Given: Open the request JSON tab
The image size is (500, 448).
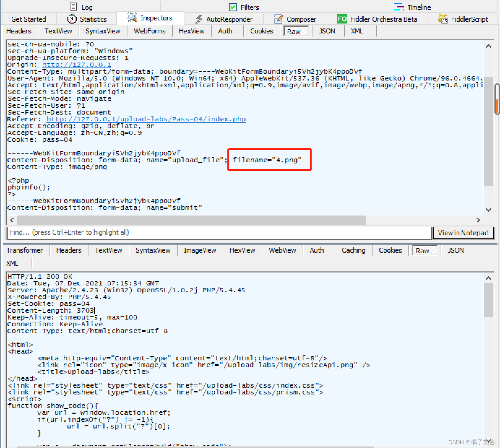Looking at the screenshot, I should click(x=327, y=31).
